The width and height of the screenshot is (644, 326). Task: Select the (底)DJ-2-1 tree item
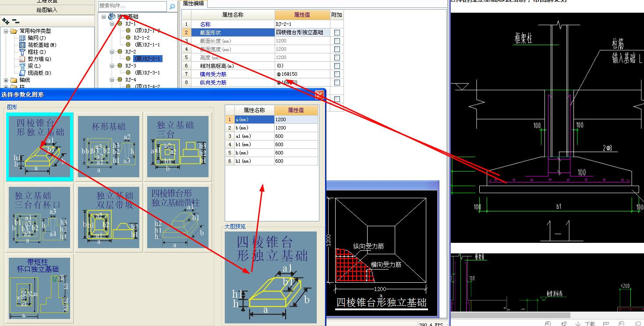tap(147, 59)
